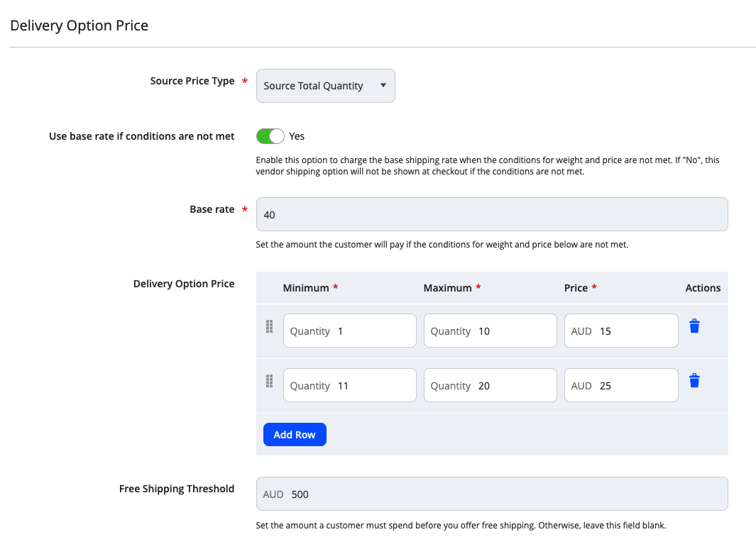Click the Add Row button
This screenshot has height=554, width=756.
(295, 435)
